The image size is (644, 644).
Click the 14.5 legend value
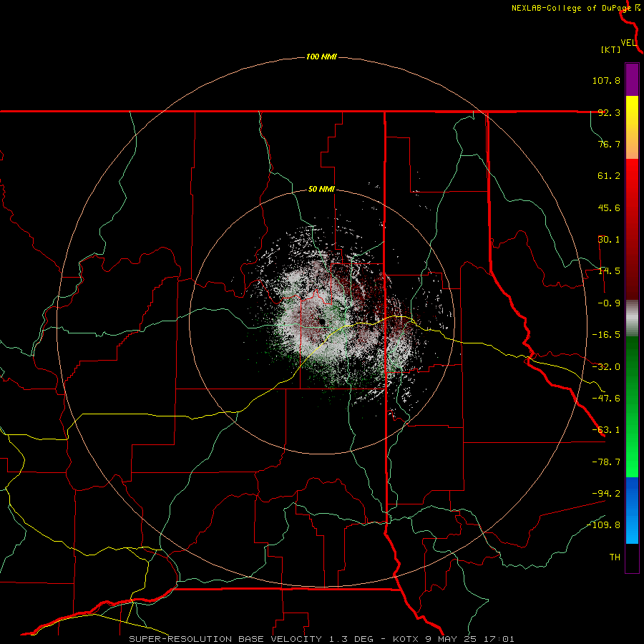609,271
